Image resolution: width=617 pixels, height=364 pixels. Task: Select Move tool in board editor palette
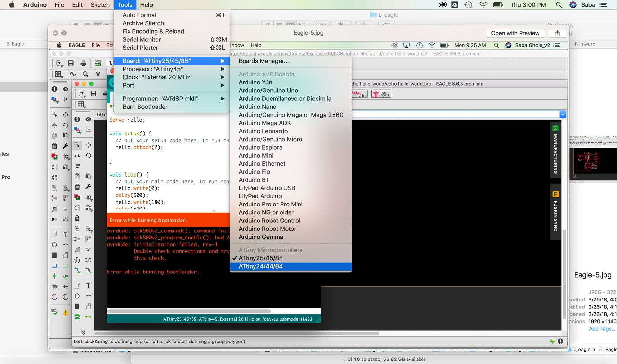pos(88,145)
